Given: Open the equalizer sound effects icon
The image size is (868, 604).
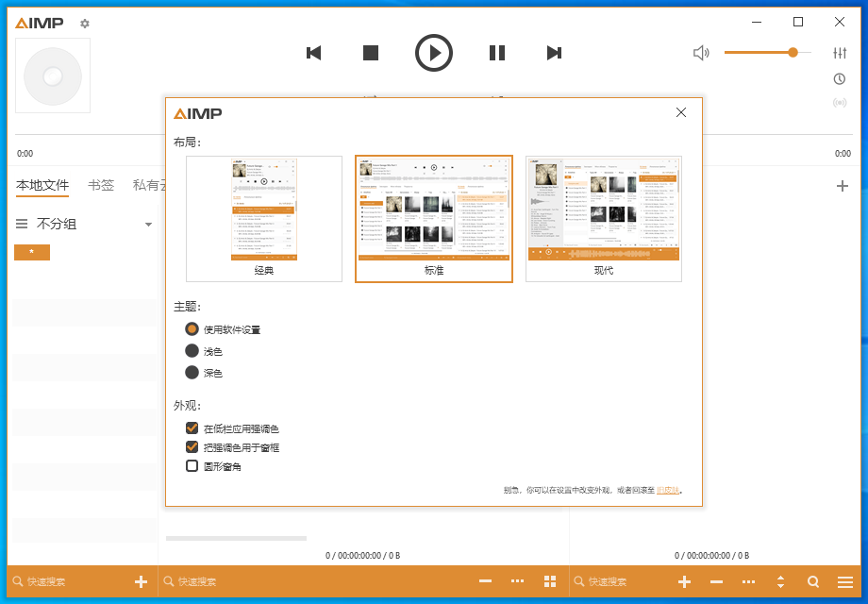Looking at the screenshot, I should [840, 53].
